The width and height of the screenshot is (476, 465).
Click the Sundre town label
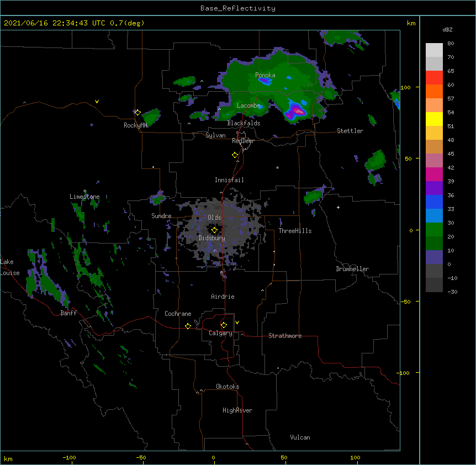click(x=161, y=216)
